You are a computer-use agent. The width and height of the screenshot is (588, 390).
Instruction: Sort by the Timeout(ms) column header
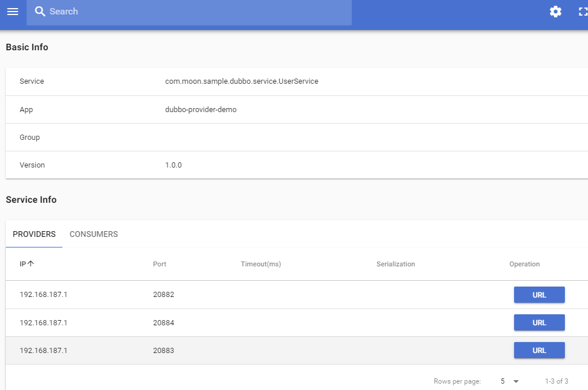(260, 264)
